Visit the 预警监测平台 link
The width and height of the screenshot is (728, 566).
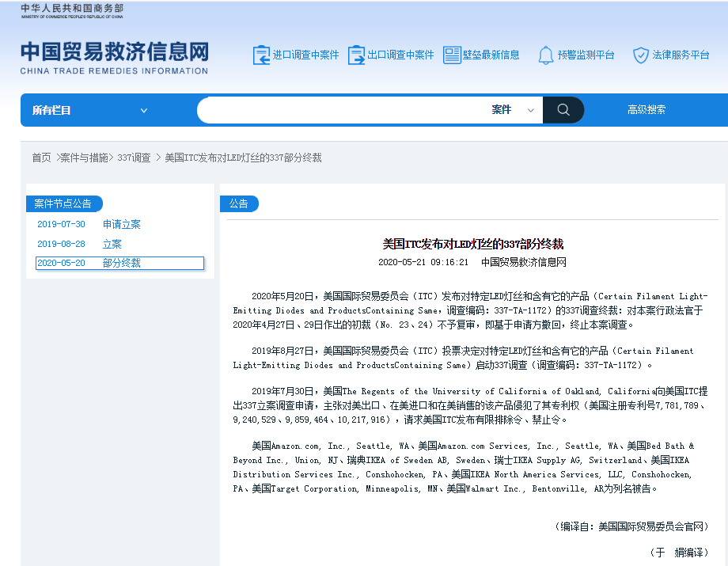(586, 55)
